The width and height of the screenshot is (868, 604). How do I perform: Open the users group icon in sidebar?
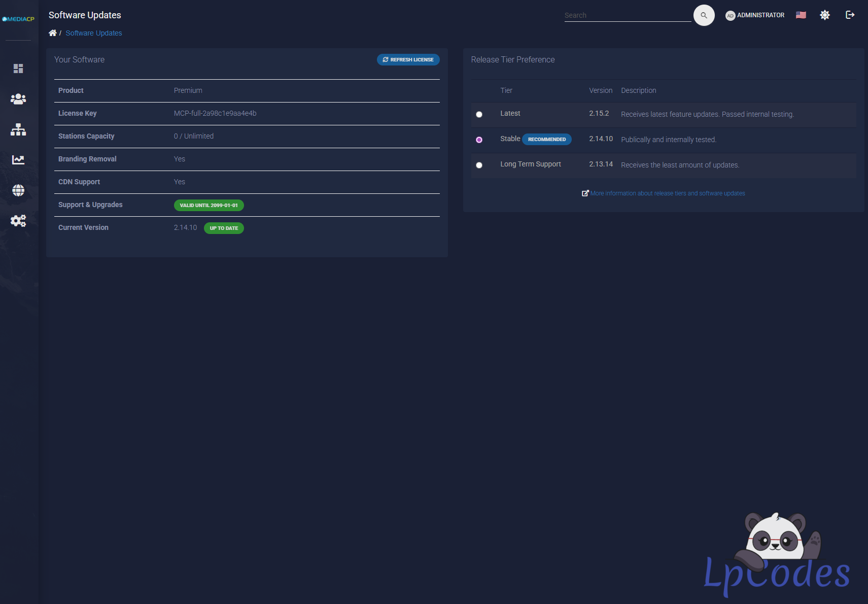(x=18, y=99)
